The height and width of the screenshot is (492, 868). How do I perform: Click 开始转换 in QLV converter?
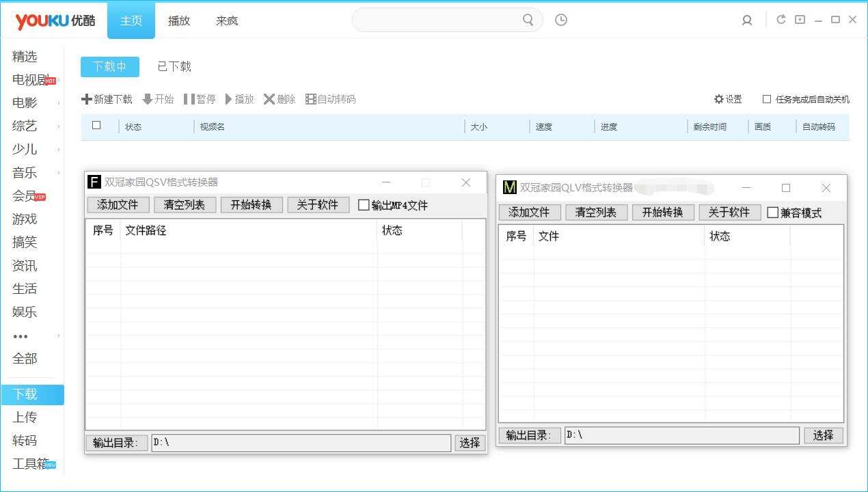coord(662,212)
